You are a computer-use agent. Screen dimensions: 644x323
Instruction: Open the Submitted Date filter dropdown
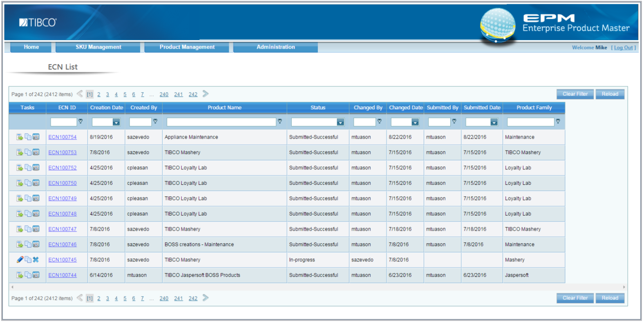tap(494, 122)
